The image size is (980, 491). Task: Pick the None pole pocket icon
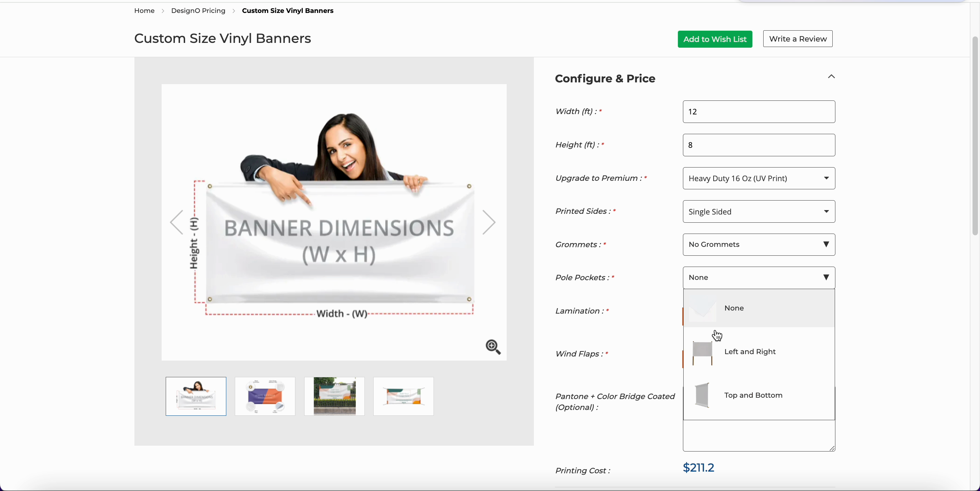pos(702,309)
